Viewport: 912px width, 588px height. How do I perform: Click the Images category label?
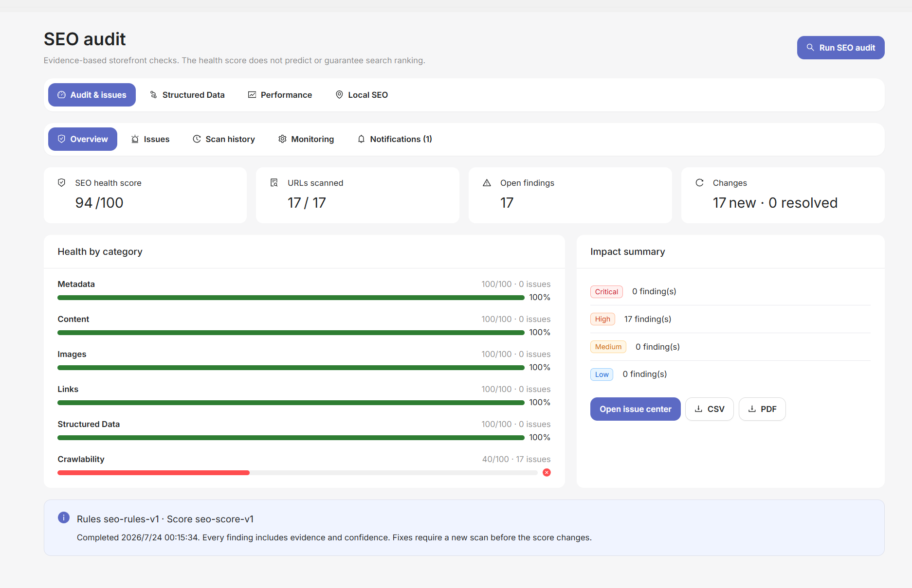(72, 354)
